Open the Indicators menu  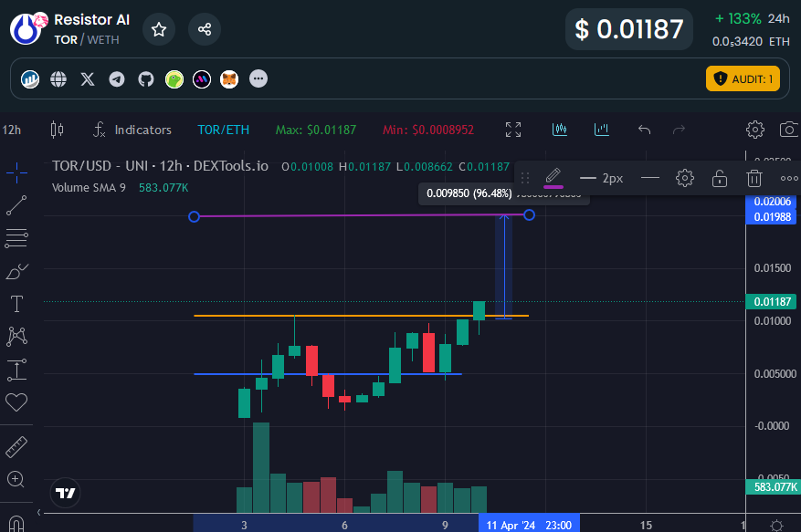[132, 130]
